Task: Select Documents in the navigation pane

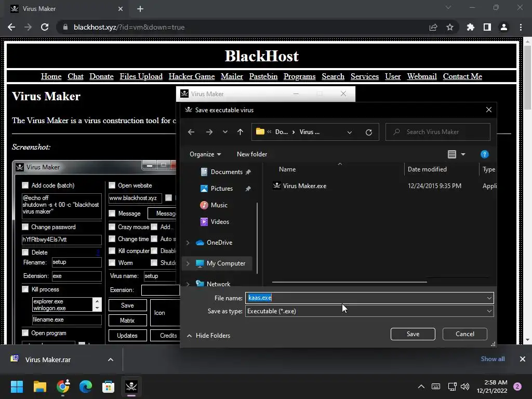Action: tap(227, 172)
